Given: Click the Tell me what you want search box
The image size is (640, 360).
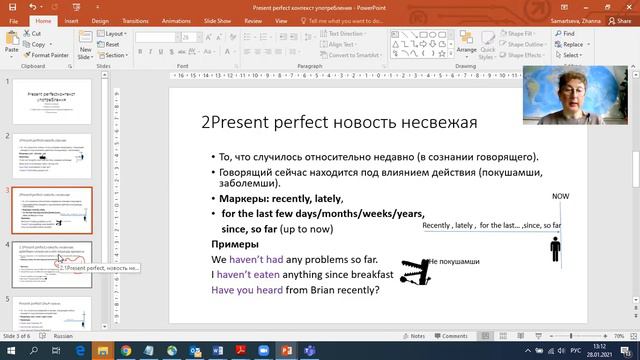Looking at the screenshot, I should (x=342, y=21).
